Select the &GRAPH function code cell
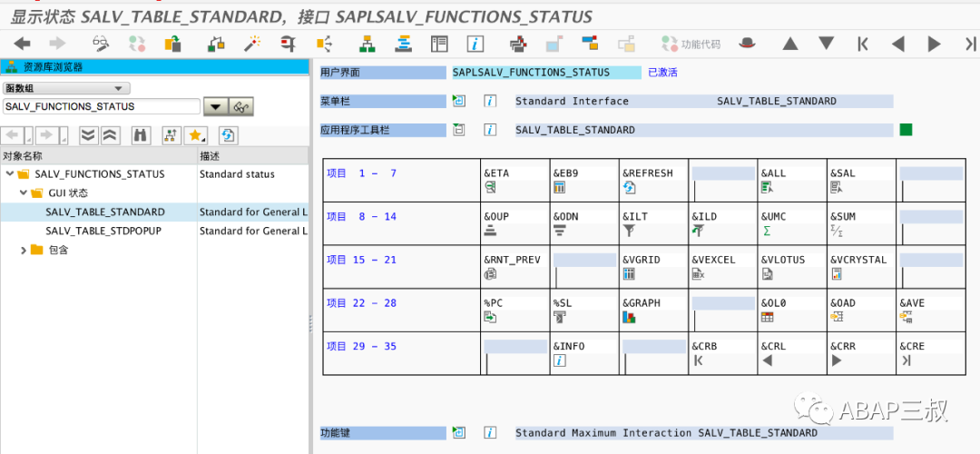This screenshot has width=980, height=454. [653, 310]
